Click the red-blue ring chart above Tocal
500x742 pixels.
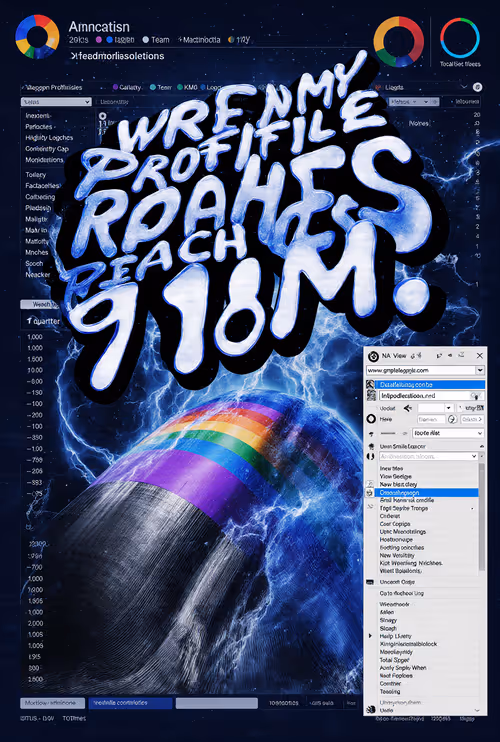pyautogui.click(x=460, y=38)
